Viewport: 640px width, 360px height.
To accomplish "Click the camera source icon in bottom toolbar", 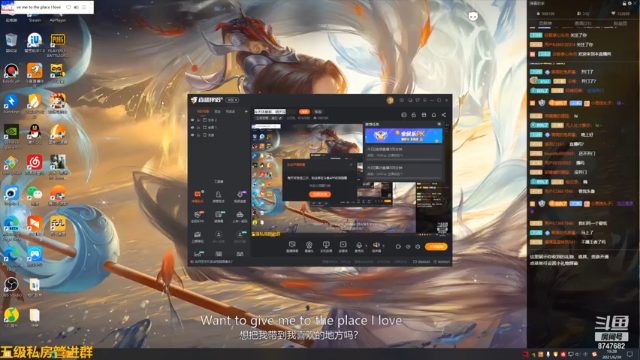I will (309, 244).
